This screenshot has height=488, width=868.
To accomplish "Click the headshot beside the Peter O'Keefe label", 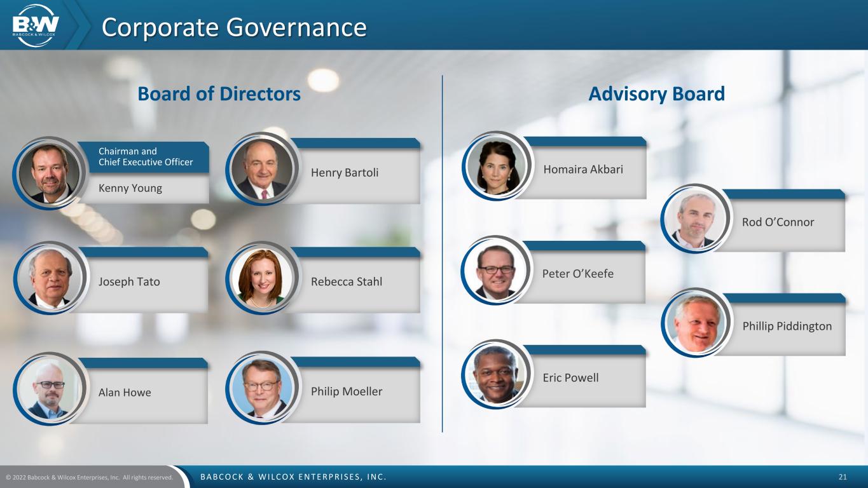I will click(496, 271).
